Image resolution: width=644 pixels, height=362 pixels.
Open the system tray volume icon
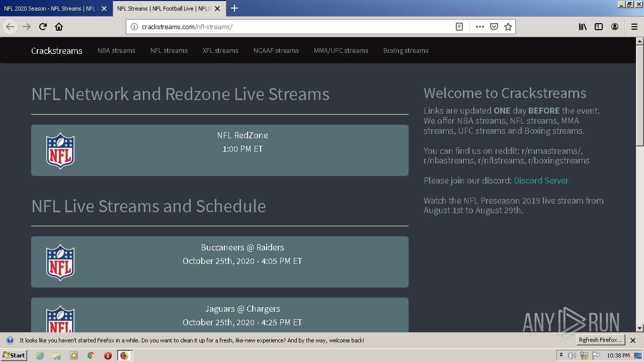point(573,355)
